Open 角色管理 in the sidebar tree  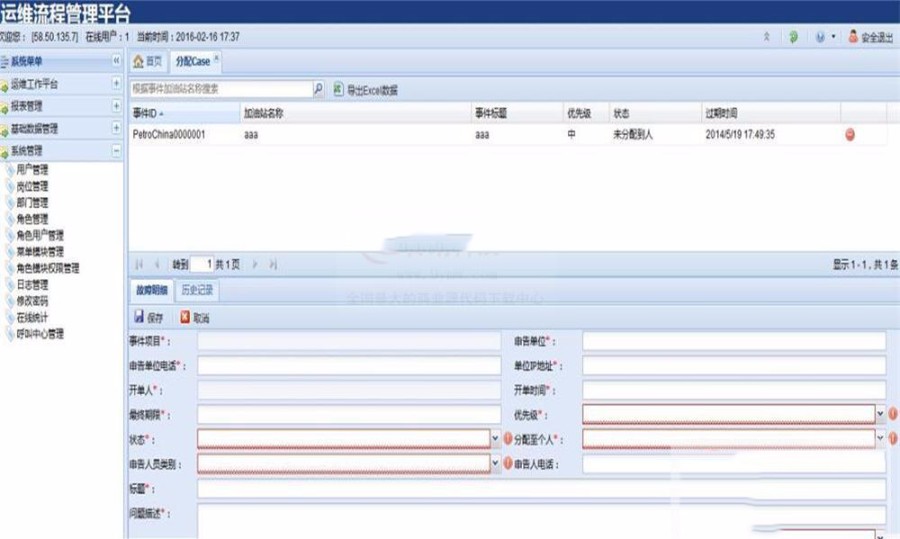pyautogui.click(x=32, y=219)
